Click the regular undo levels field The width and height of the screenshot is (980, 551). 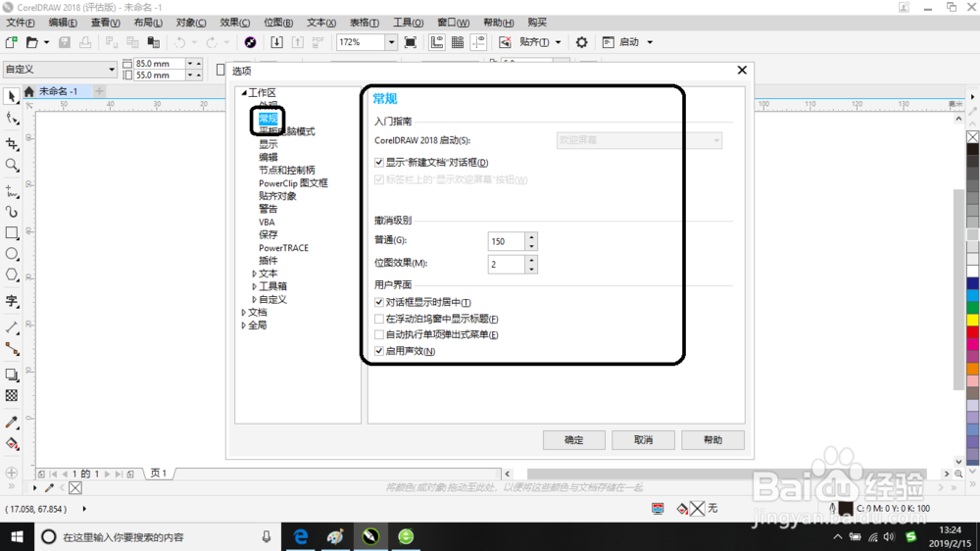tap(507, 241)
